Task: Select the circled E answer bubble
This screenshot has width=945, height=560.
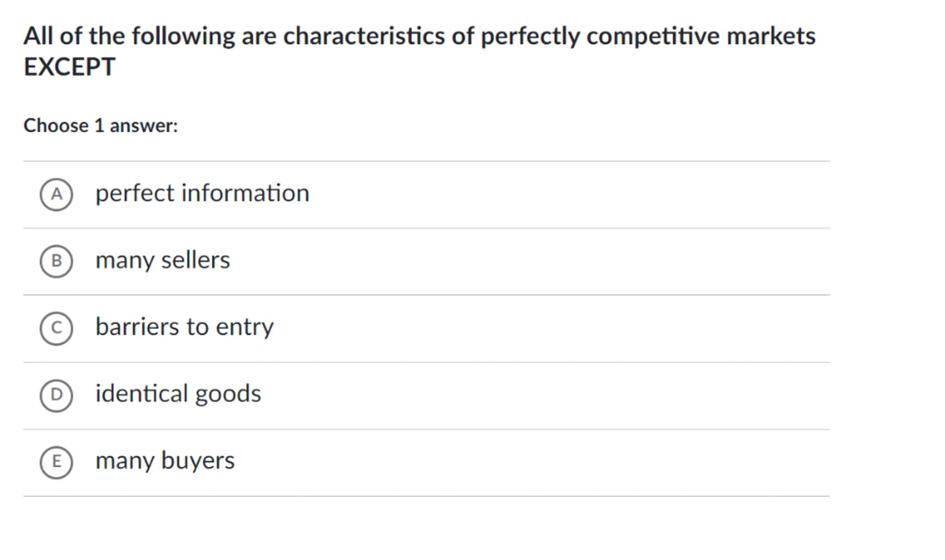Action: 56,462
